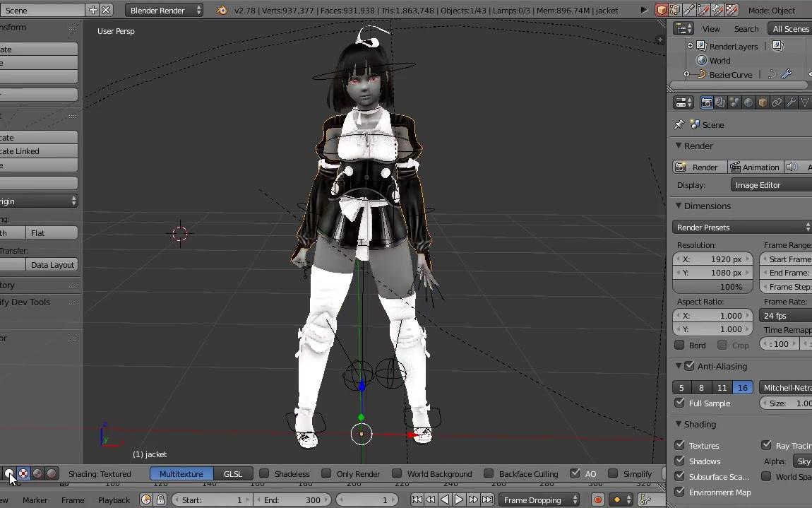This screenshot has width=812, height=508.
Task: Open Constraints properties chain tab
Action: [x=776, y=102]
